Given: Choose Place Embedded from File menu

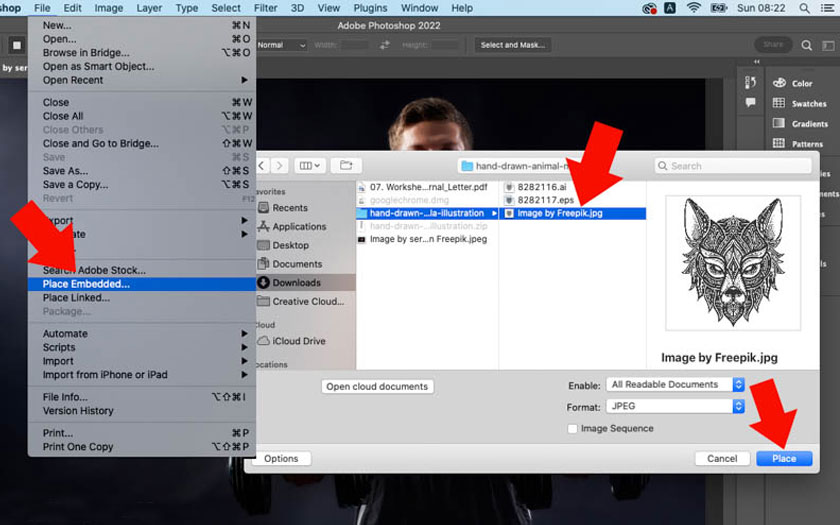Looking at the screenshot, I should tap(86, 284).
